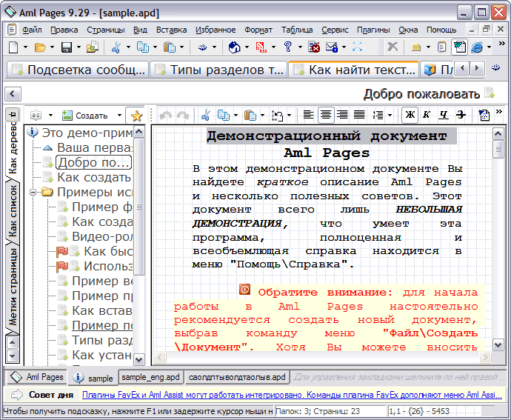Toggle justify alignment paragraph button

(359, 115)
